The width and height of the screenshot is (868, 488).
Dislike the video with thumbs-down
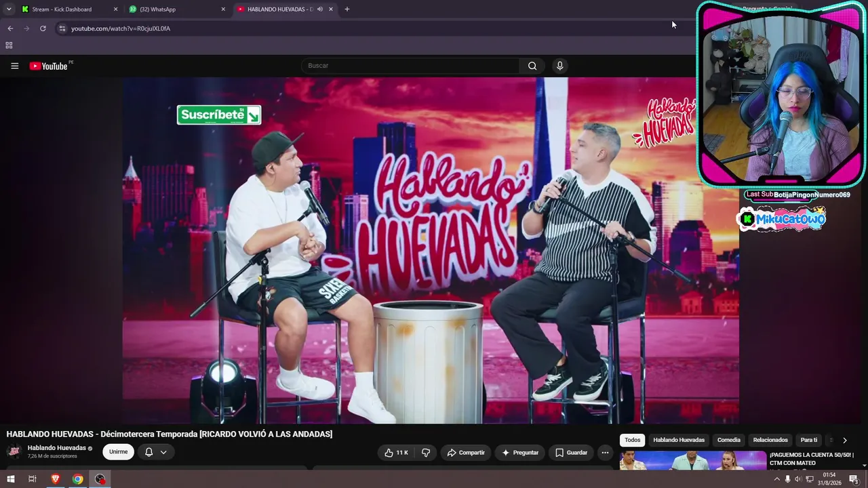click(426, 453)
